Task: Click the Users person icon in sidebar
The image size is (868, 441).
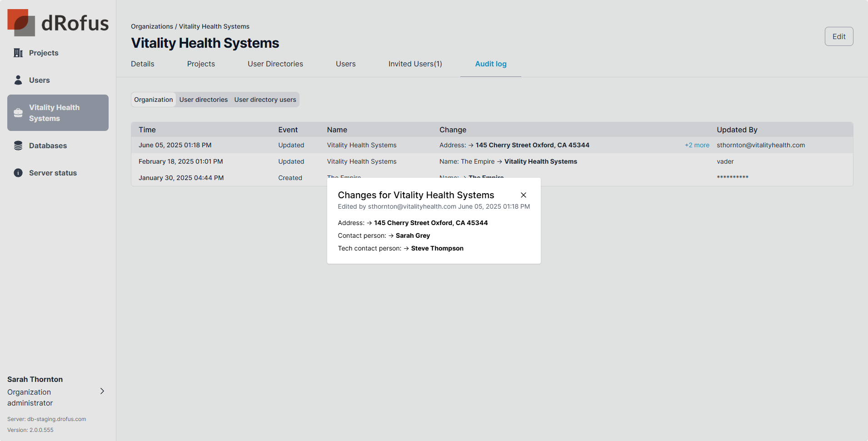Action: (x=18, y=80)
